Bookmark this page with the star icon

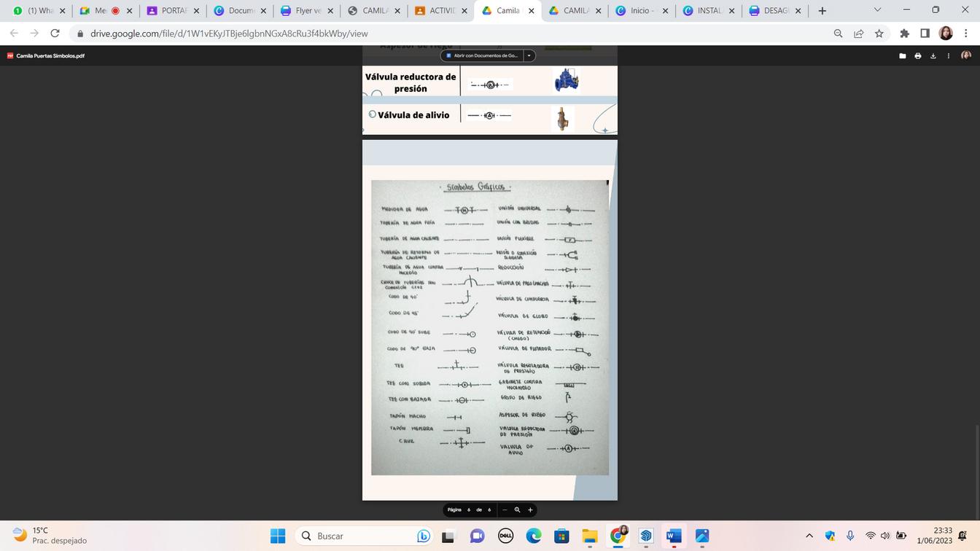pyautogui.click(x=879, y=34)
